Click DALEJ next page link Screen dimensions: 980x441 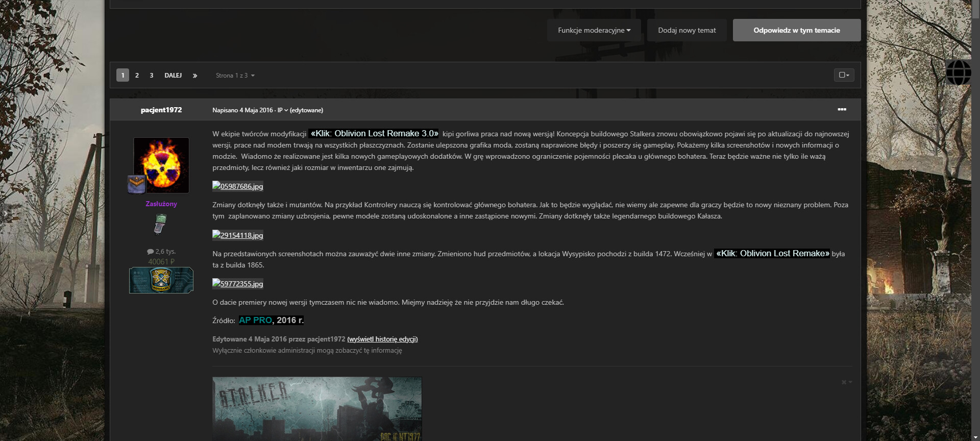pos(173,75)
